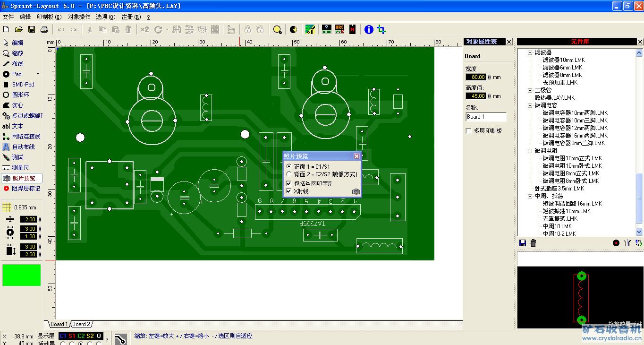This screenshot has width=644, height=345.
Task: Click the track width 2.00 value
Action: click(28, 219)
